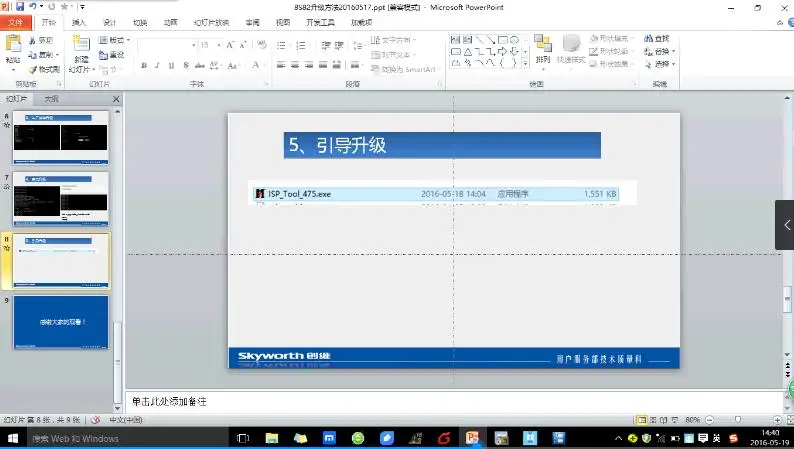Toggle strikethrough (abc) formatting
794x449 pixels.
pos(200,65)
